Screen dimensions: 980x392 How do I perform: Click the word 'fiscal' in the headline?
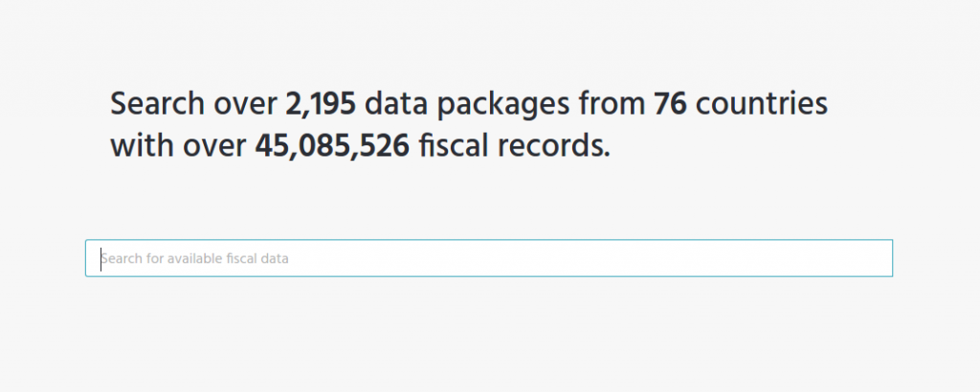click(x=454, y=145)
